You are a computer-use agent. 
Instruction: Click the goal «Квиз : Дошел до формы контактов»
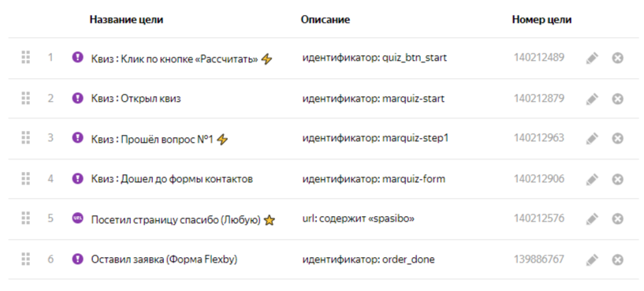pos(172,179)
